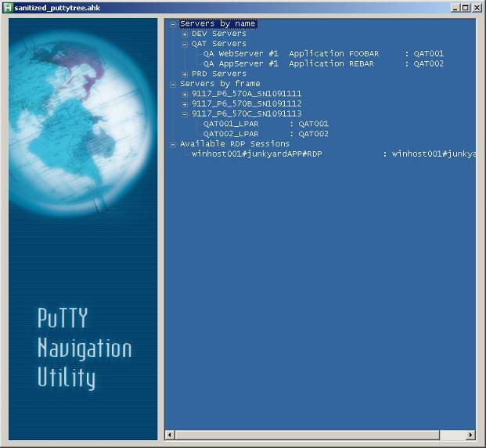
Task: Expand the 9117_P6_570B_SN1091112 frame node
Action: click(x=185, y=104)
